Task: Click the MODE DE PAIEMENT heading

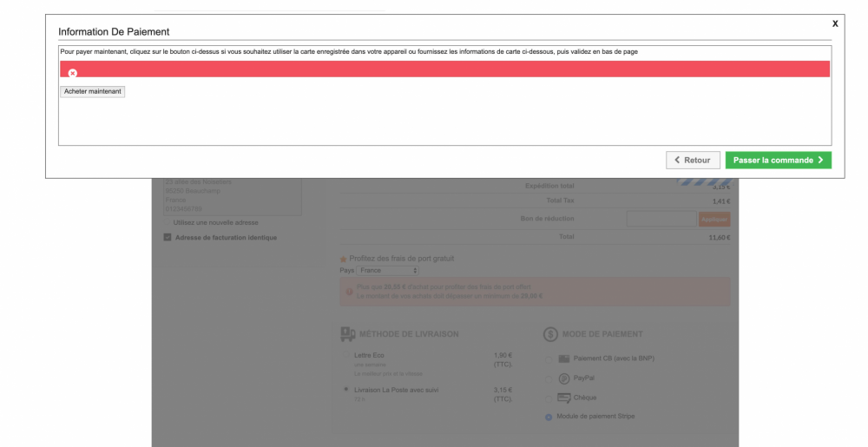Action: pos(602,334)
